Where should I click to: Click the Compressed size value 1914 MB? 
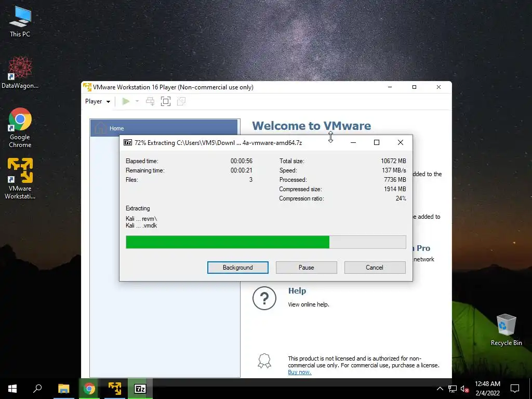click(x=395, y=189)
